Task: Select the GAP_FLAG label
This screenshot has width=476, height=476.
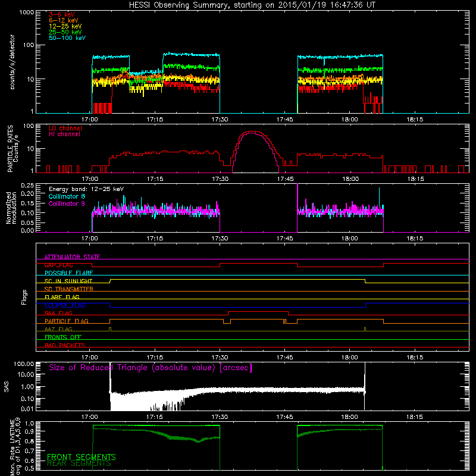Action: click(58, 265)
